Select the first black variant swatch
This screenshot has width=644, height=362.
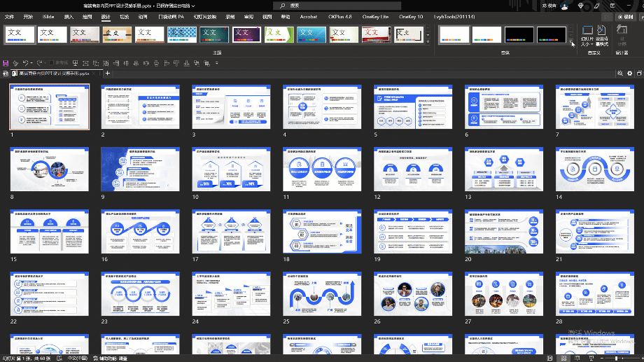[519, 34]
